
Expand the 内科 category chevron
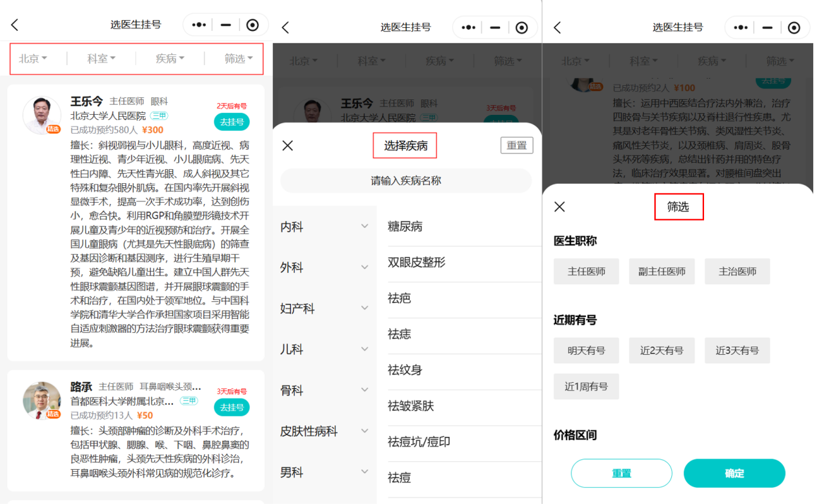[365, 227]
